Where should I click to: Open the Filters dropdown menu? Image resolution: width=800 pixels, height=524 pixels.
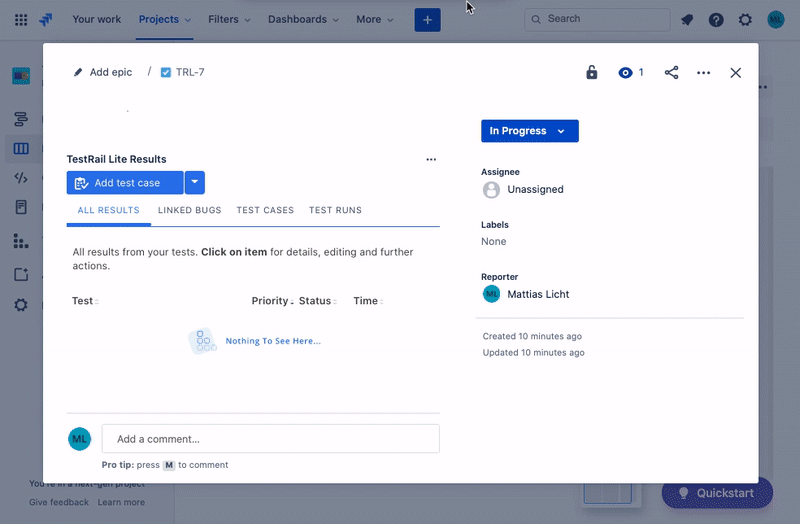pyautogui.click(x=229, y=19)
